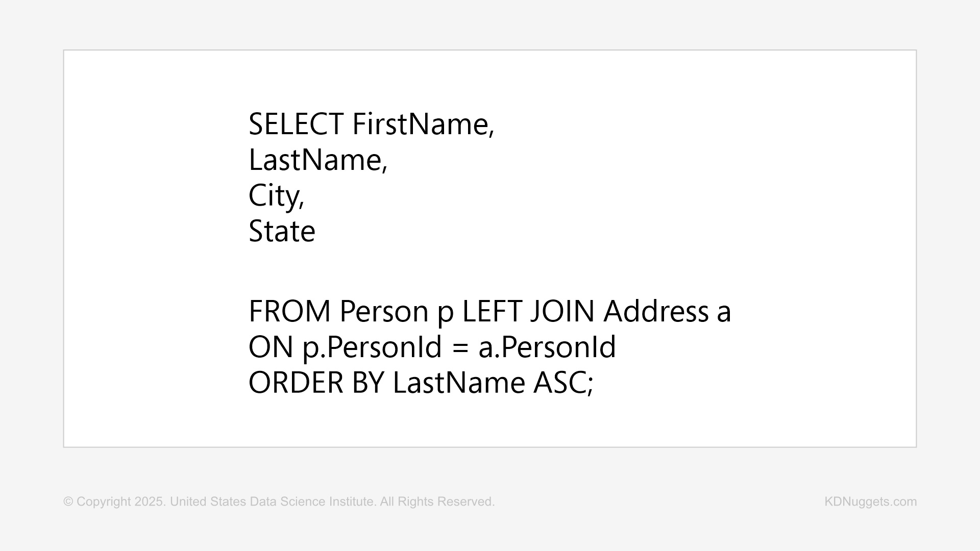Click the equals sign in ON clause
Viewport: 980px width, 551px height.
[x=460, y=348]
